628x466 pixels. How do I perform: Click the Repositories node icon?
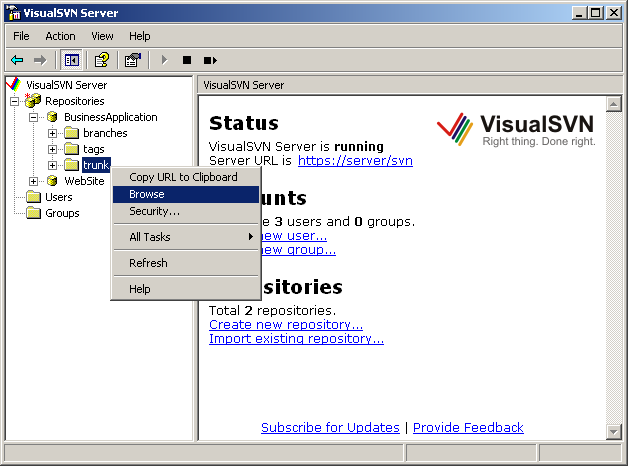coord(33,100)
